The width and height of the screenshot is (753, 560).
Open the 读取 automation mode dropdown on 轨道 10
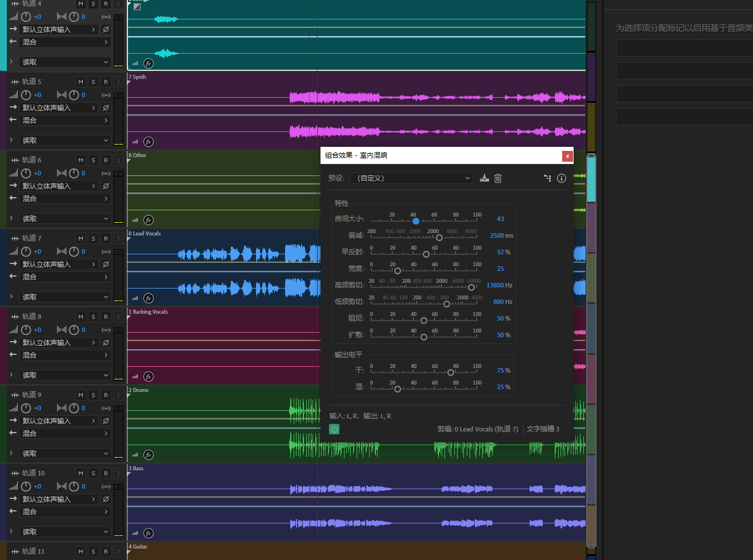65,532
